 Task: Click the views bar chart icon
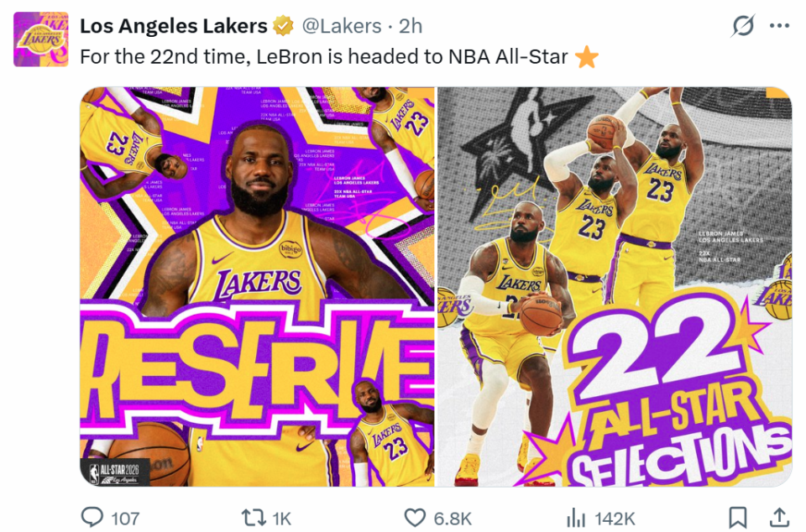coord(576,517)
